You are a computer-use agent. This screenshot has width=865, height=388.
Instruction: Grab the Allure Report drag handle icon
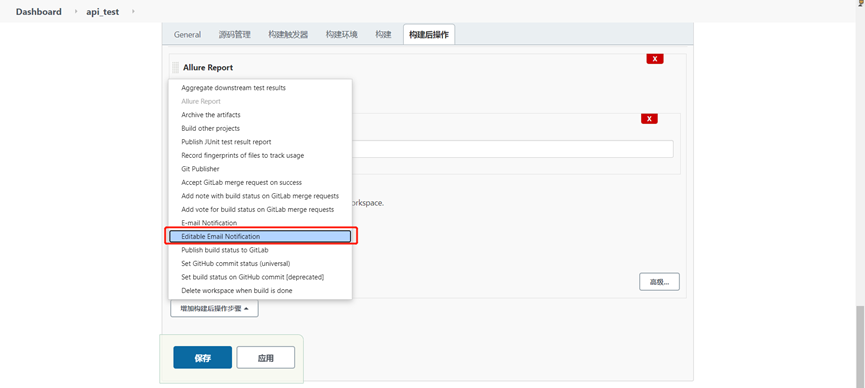coord(175,67)
